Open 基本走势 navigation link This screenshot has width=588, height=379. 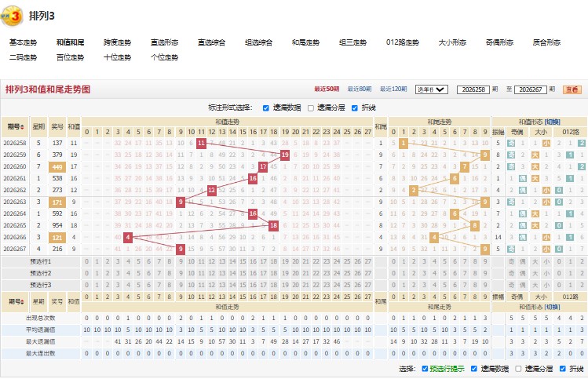pos(24,42)
